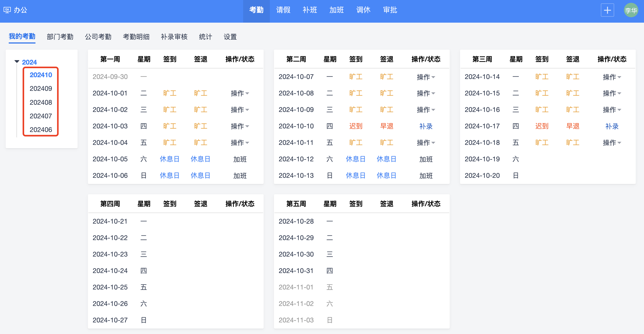Viewport: 644px width, 334px height.
Task: Click 加班 for 2024-10-05
Action: click(240, 159)
